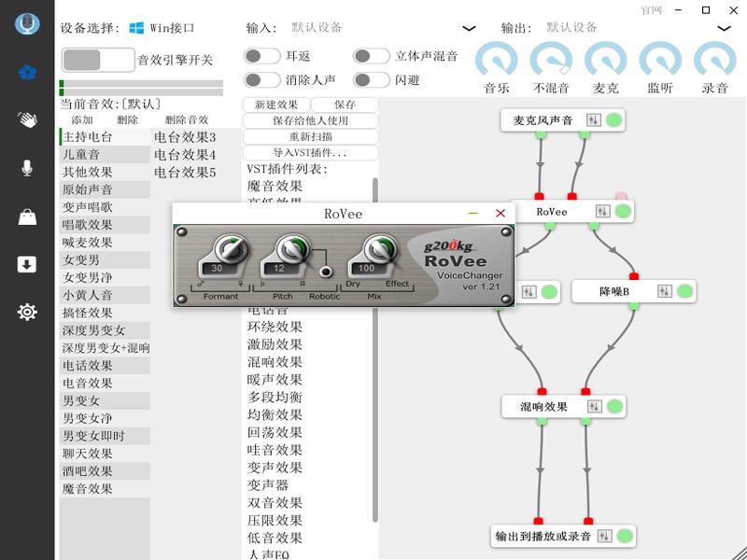The width and height of the screenshot is (747, 560).
Task: Open mixer settings icon on RoVee node
Action: point(602,212)
